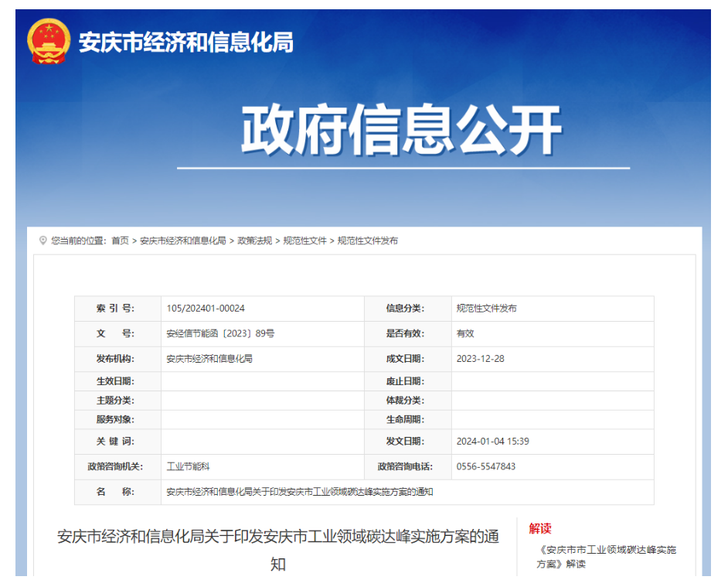This screenshot has height=580, width=728.
Task: Open 安庆市经济和信息化局 breadcrumb link
Action: (182, 241)
